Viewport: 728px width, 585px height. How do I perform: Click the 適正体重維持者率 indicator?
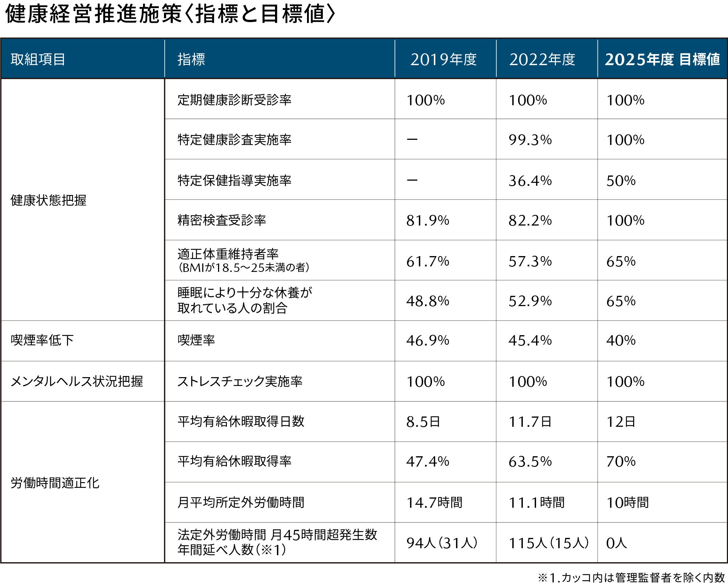[x=228, y=253]
